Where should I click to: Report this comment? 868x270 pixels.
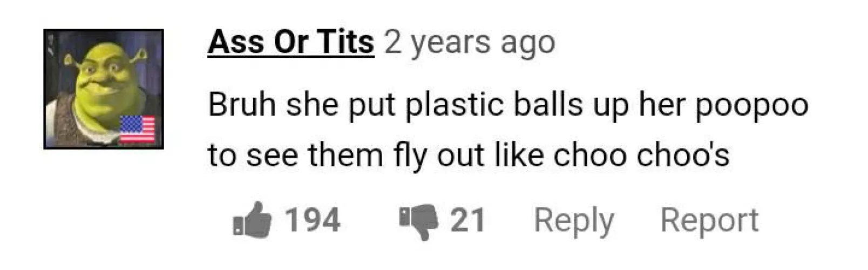[x=709, y=221]
